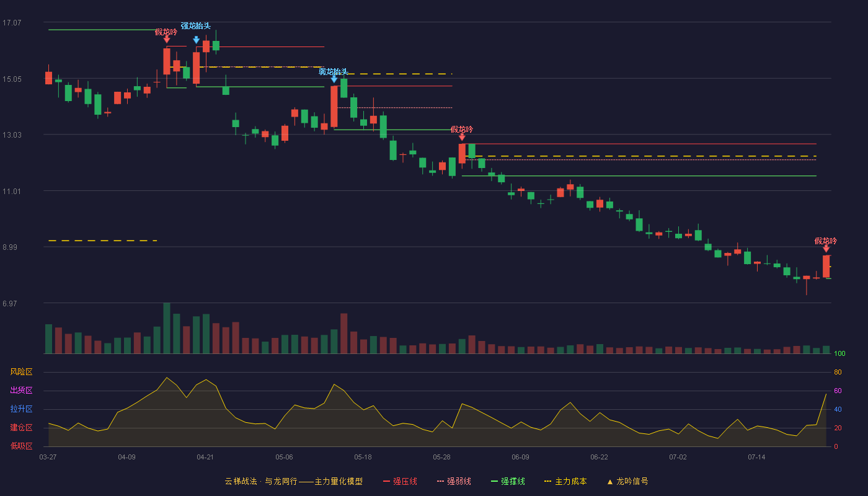Click the magenta 60 indicator scale value
Screen dimensions: 868x496
coord(838,391)
